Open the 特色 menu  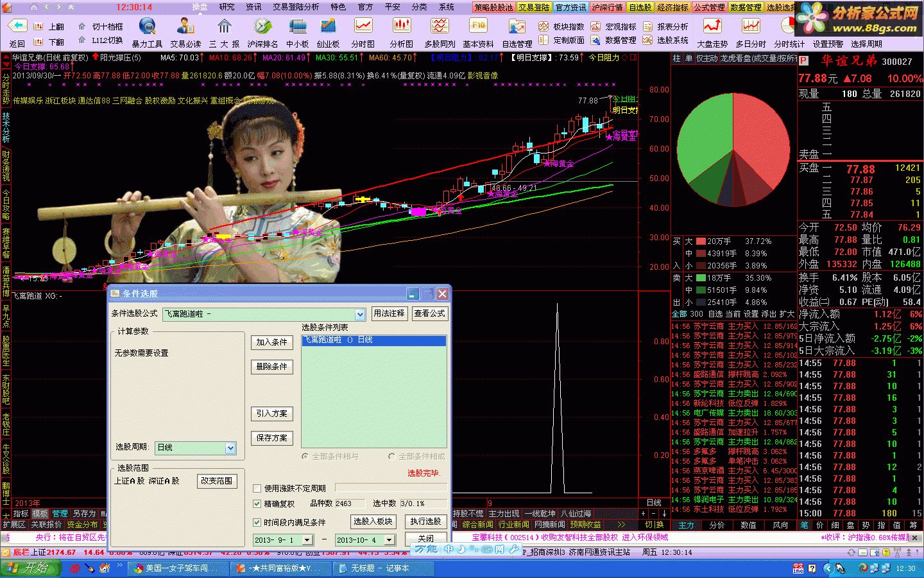tap(338, 7)
